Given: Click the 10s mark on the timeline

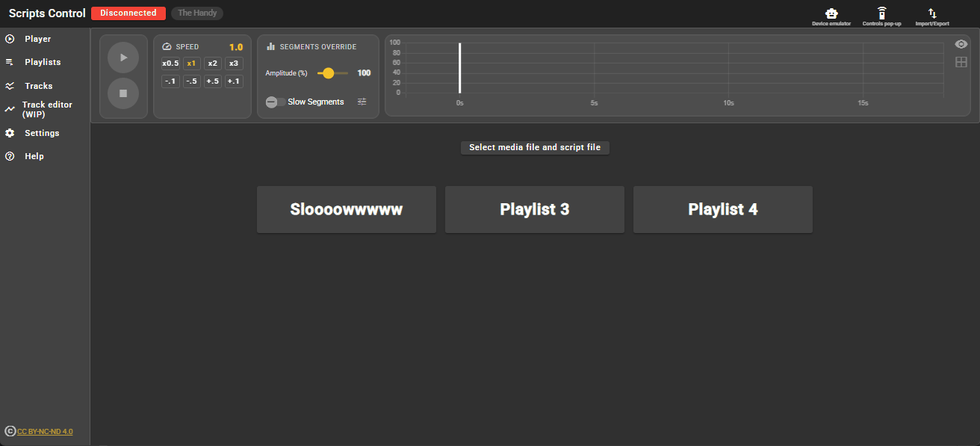Looking at the screenshot, I should (728, 103).
